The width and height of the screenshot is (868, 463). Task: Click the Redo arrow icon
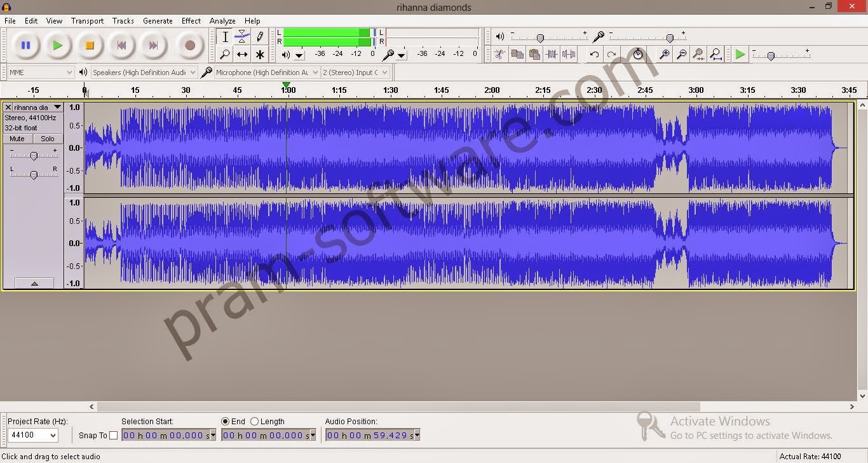click(x=611, y=55)
